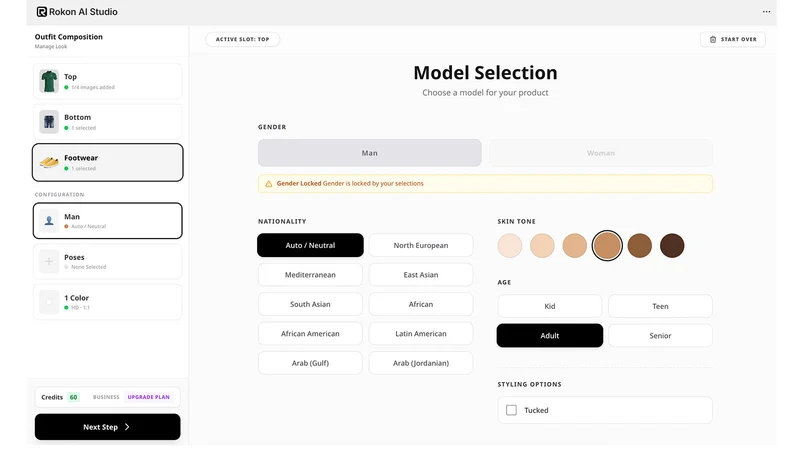Click the Configuration section label
The image size is (800, 450).
click(x=59, y=195)
